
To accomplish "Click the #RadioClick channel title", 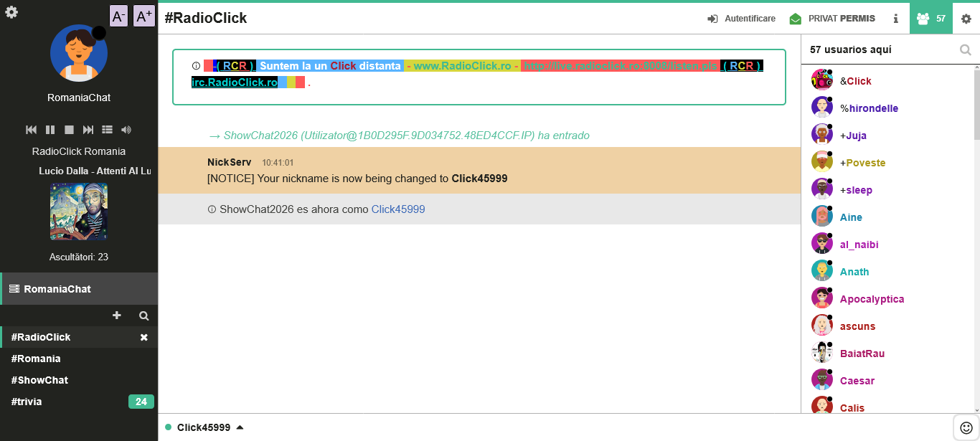I will 205,18.
